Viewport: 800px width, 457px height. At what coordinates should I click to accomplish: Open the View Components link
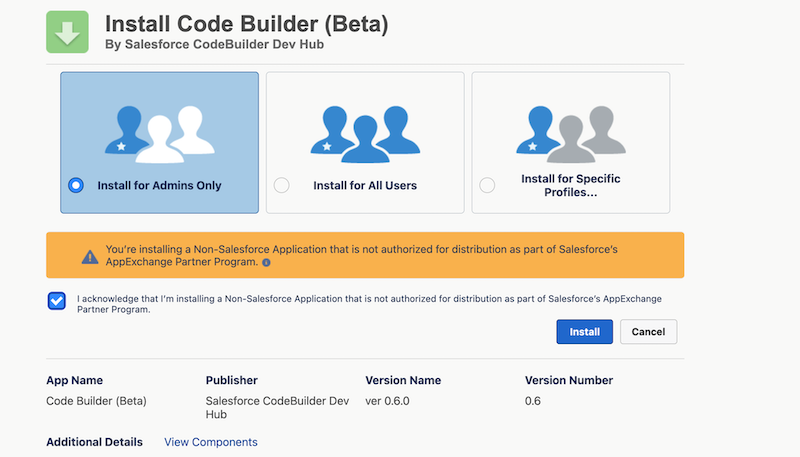pyautogui.click(x=210, y=442)
